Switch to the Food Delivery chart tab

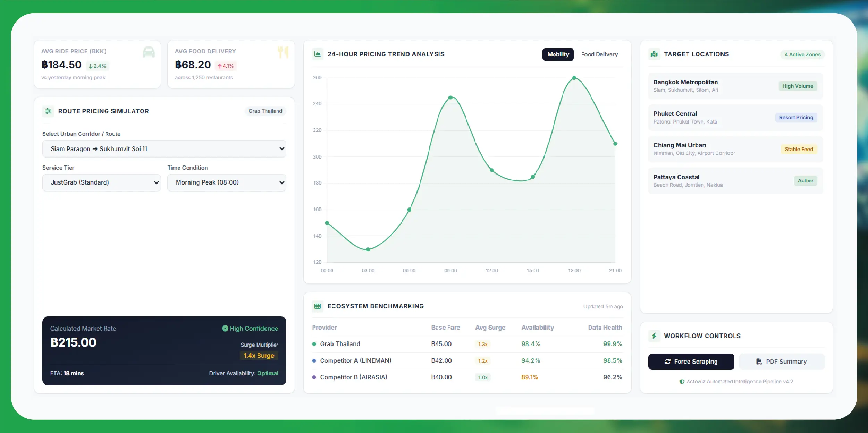599,54
